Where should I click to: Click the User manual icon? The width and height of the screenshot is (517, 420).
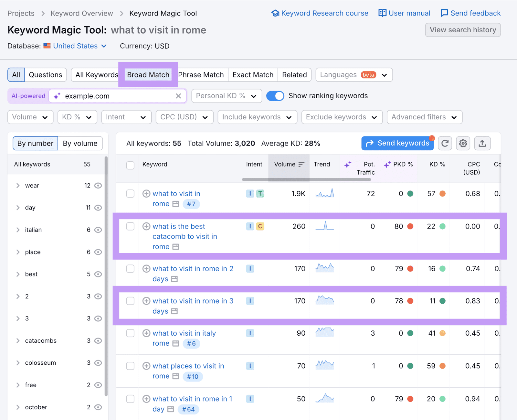coord(382,13)
